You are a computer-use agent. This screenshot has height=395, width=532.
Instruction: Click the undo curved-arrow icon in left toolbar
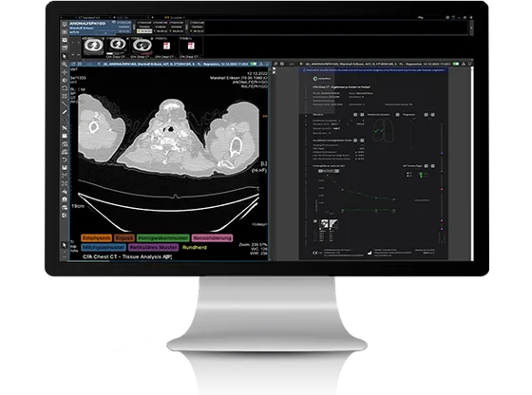[65, 160]
